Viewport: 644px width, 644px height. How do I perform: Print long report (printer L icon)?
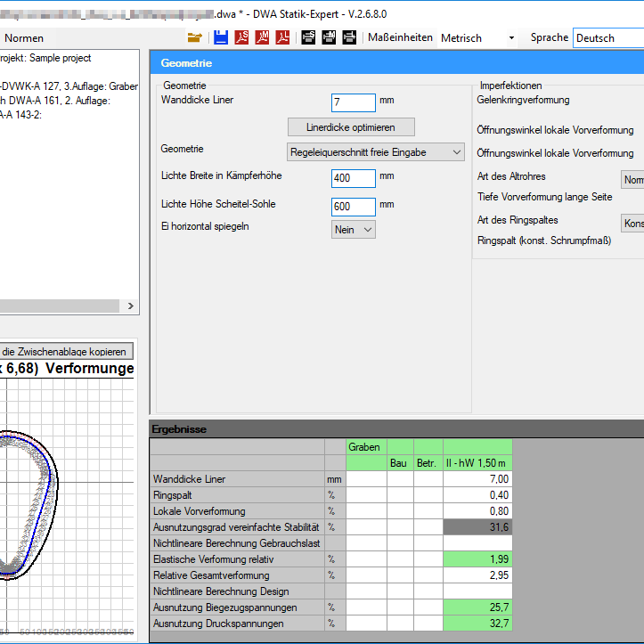click(349, 37)
